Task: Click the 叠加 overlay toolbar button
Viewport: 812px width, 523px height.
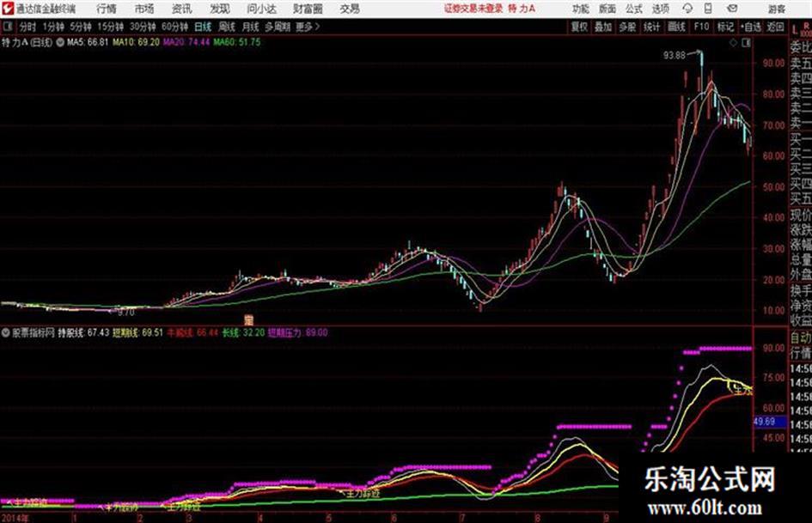Action: (603, 27)
